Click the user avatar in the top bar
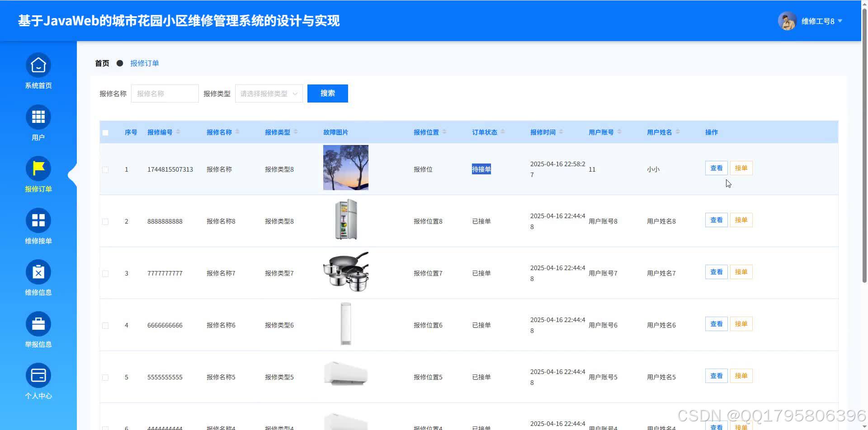The height and width of the screenshot is (430, 868). click(787, 20)
